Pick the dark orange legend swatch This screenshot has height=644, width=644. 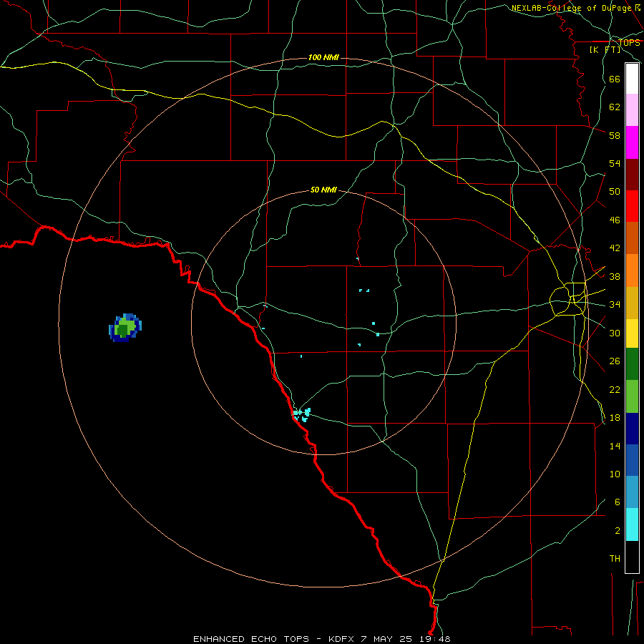tap(632, 238)
